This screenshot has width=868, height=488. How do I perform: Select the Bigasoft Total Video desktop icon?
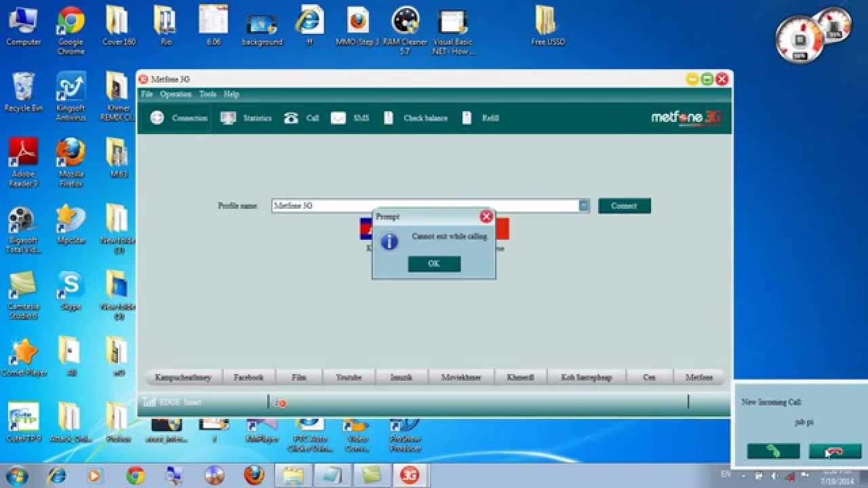pyautogui.click(x=23, y=229)
